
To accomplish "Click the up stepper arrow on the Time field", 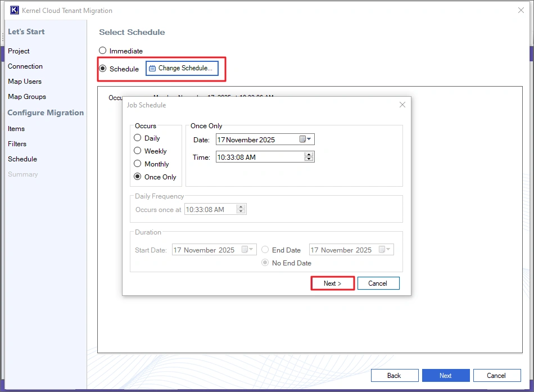I will click(x=309, y=155).
